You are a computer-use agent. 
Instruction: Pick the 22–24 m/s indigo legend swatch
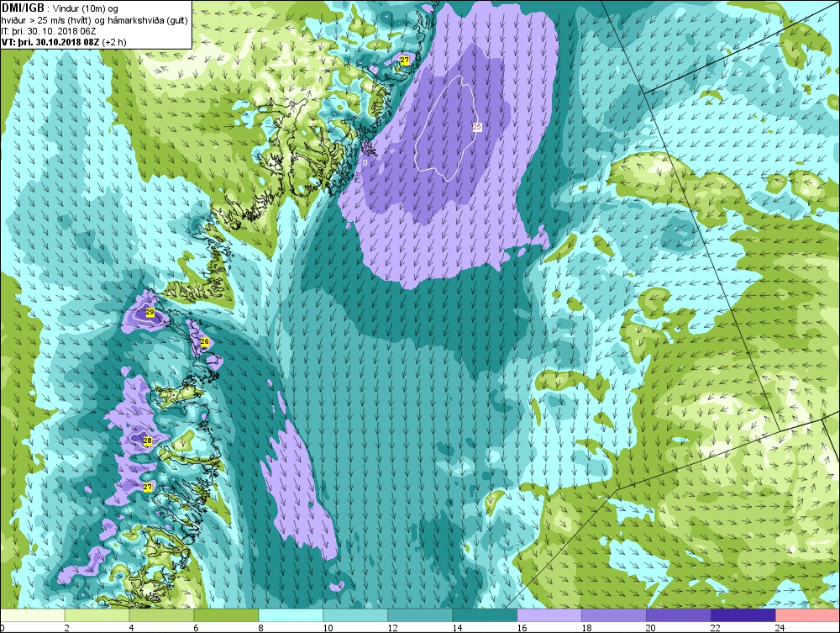tap(743, 615)
